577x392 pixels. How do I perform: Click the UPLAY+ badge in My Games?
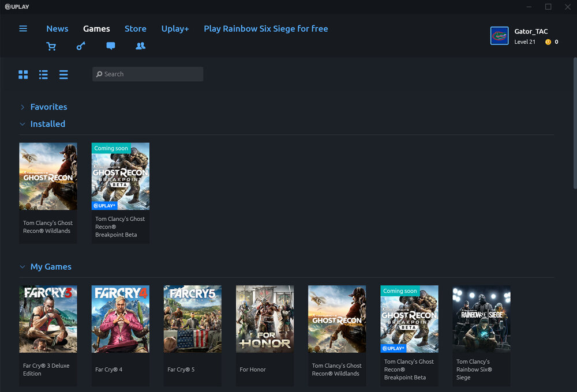[394, 348]
